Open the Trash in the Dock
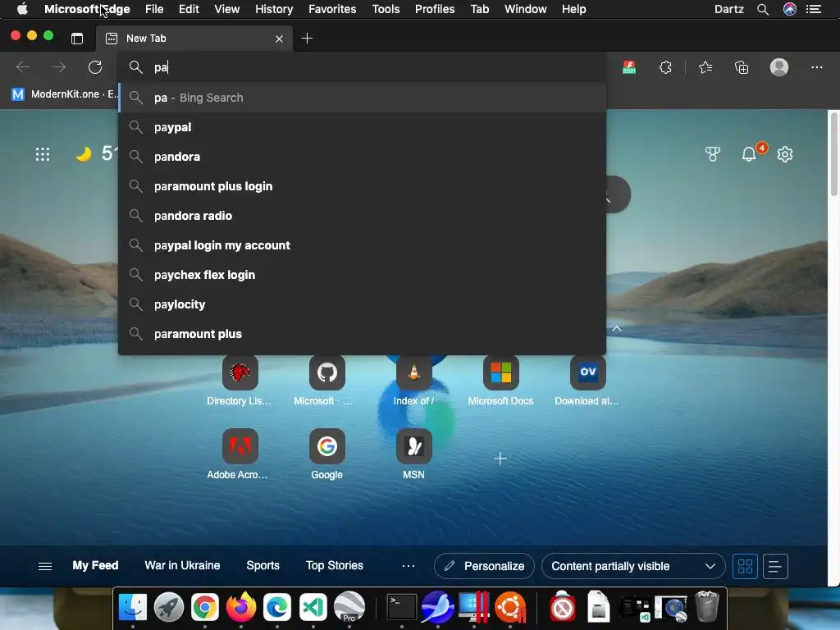The image size is (840, 630). (x=706, y=606)
